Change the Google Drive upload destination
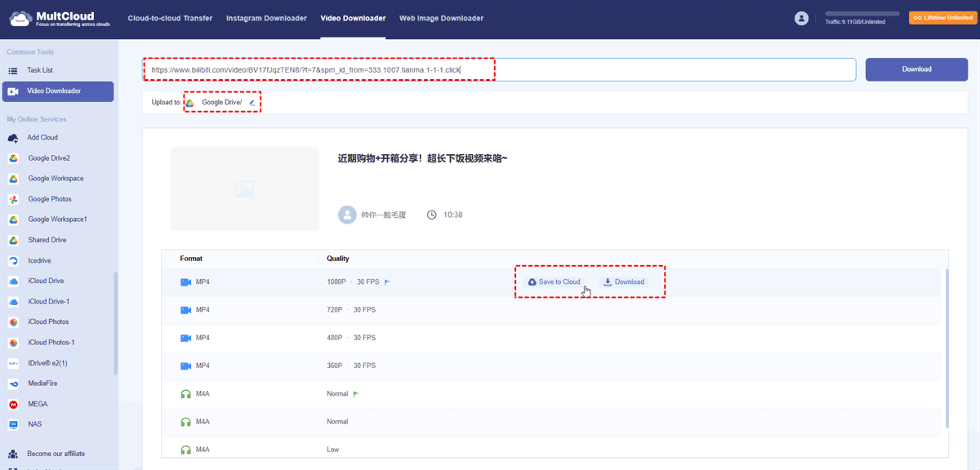980x470 pixels. click(221, 102)
